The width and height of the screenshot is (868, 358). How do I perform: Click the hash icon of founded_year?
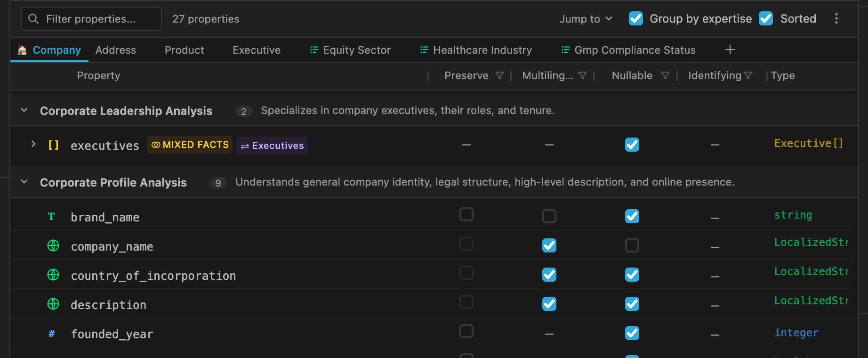tap(52, 334)
